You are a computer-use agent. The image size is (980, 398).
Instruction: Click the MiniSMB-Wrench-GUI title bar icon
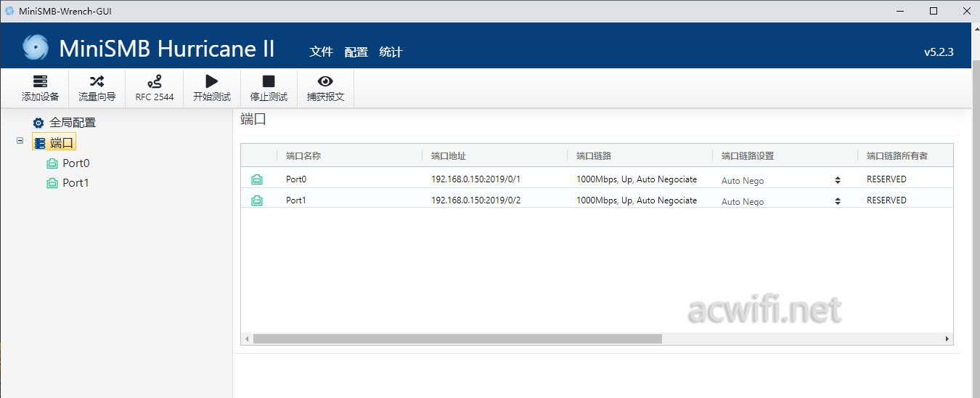pos(9,11)
